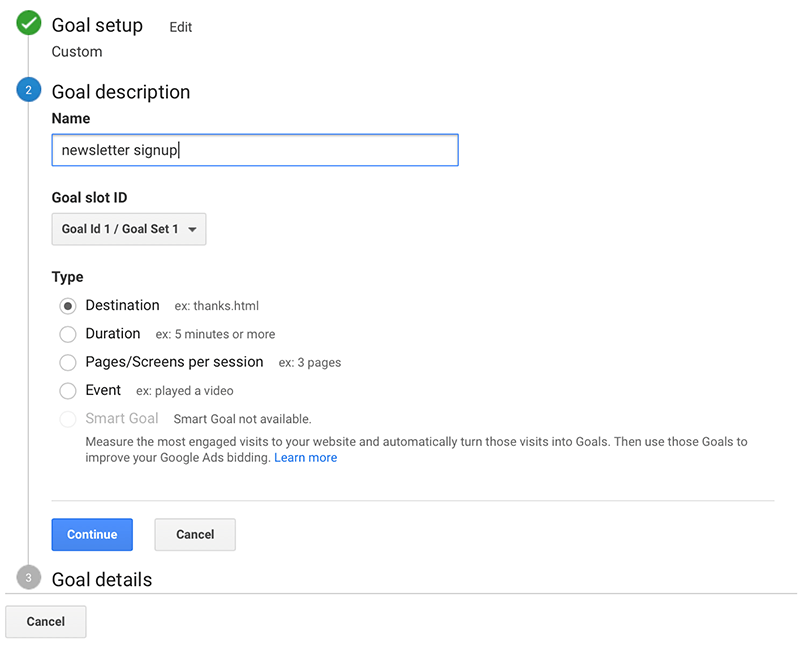Open the Learn more link
The width and height of the screenshot is (800, 649).
click(x=305, y=458)
